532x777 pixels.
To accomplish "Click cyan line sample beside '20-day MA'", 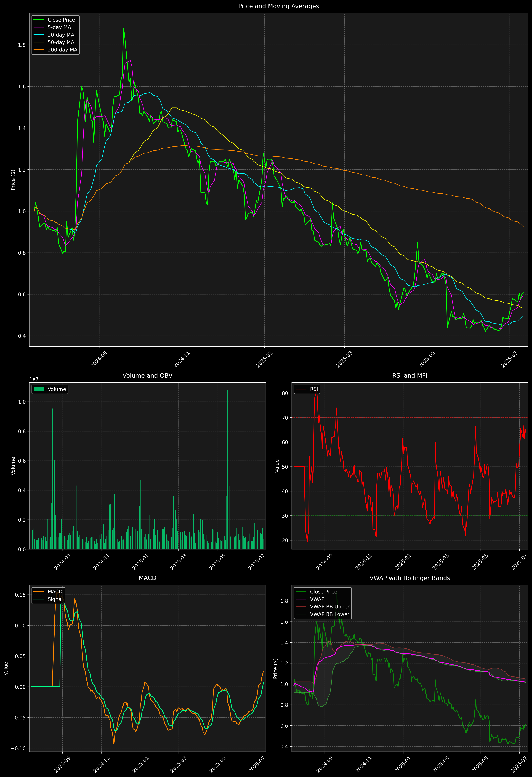I will (39, 35).
